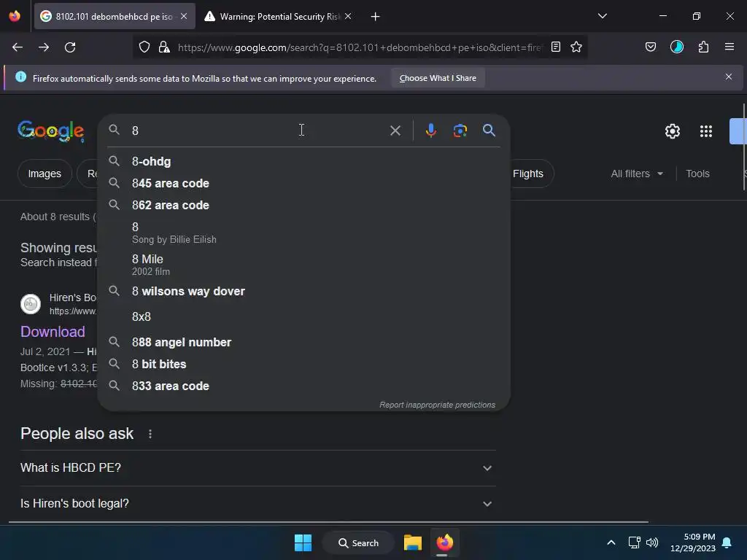Switch to the Warning: Potential Security Risk tab
Image resolution: width=747 pixels, height=560 pixels.
[x=273, y=16]
